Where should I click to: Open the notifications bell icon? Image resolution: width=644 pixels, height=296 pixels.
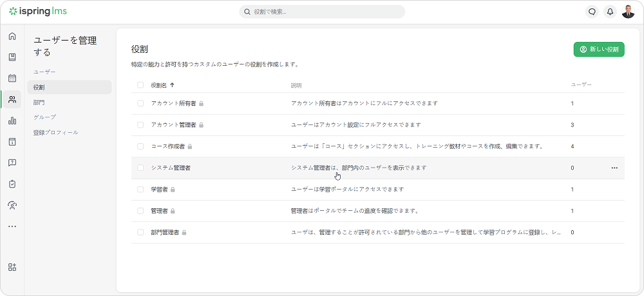610,12
